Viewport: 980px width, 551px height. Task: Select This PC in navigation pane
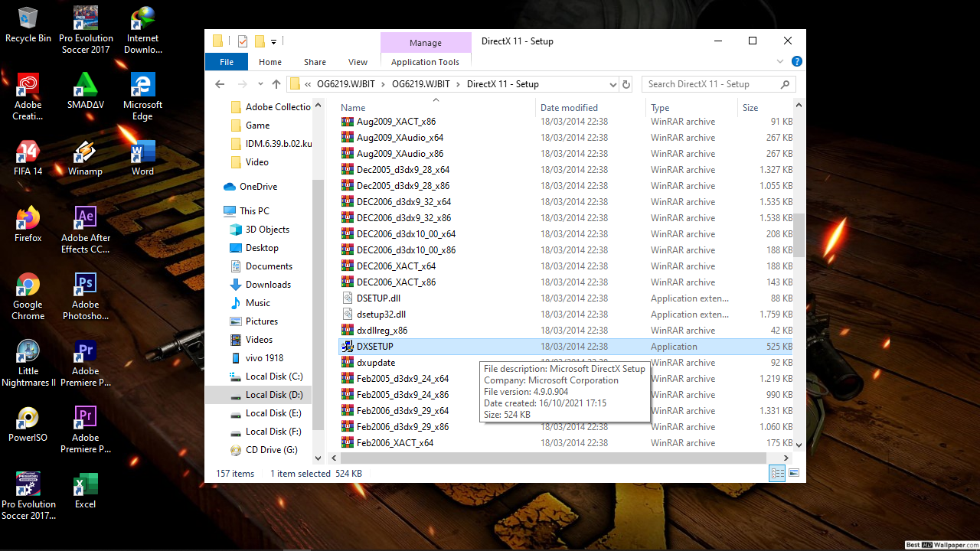pyautogui.click(x=254, y=211)
